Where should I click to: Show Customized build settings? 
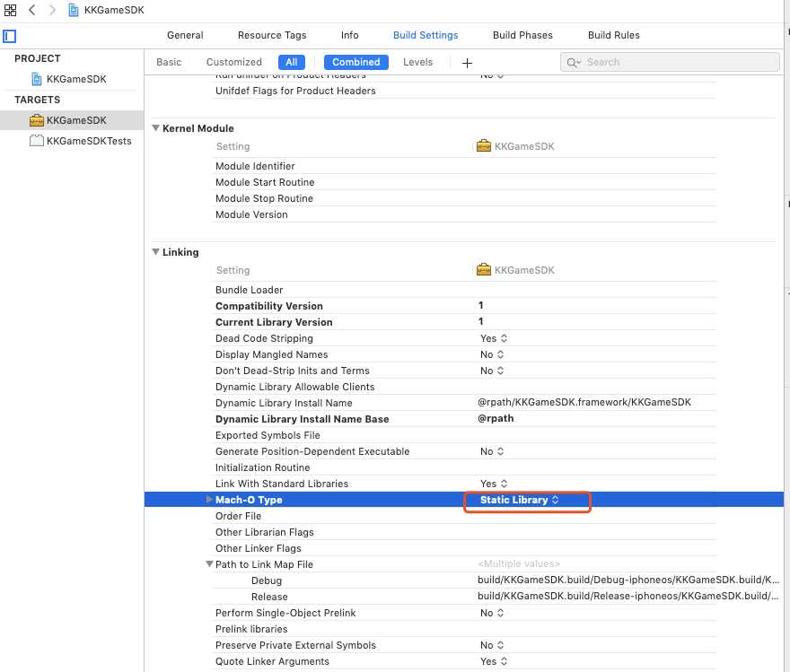click(x=234, y=62)
